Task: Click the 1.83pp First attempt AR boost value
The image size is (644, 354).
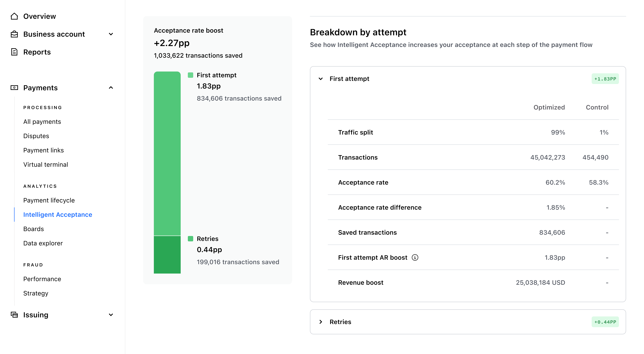Action: point(555,258)
